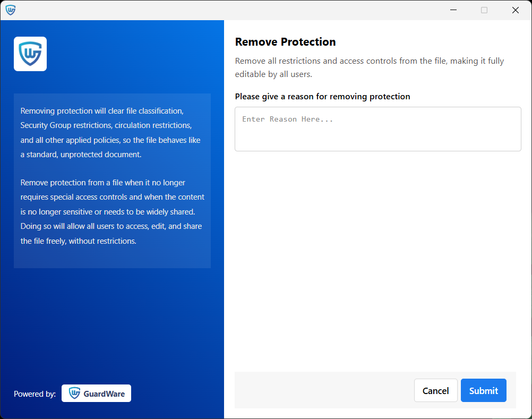Click the reason prompt label text
This screenshot has height=419, width=532.
click(x=322, y=96)
